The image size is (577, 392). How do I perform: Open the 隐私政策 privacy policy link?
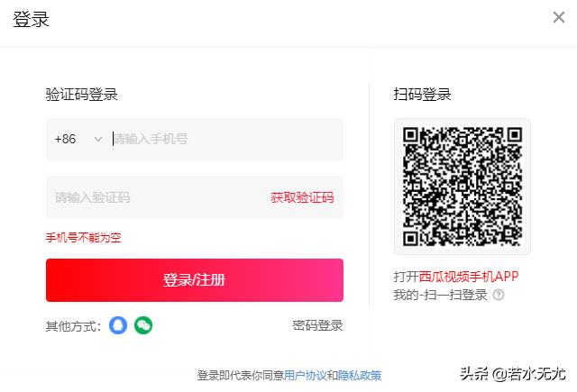point(360,376)
